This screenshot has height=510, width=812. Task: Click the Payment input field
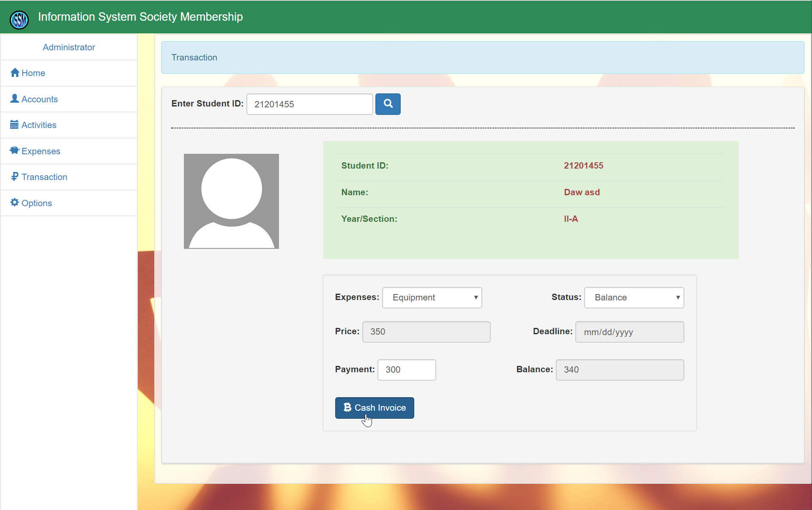[407, 370]
